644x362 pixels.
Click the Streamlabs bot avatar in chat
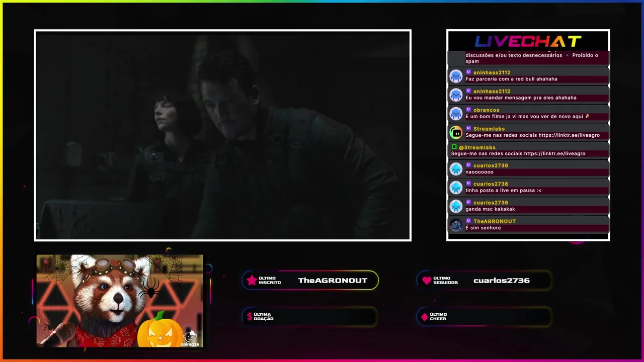coord(456,132)
